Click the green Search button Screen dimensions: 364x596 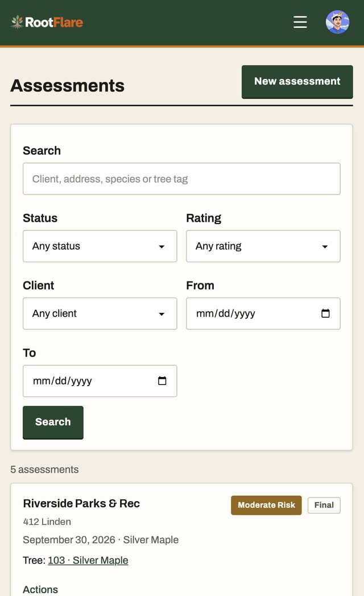click(x=53, y=423)
